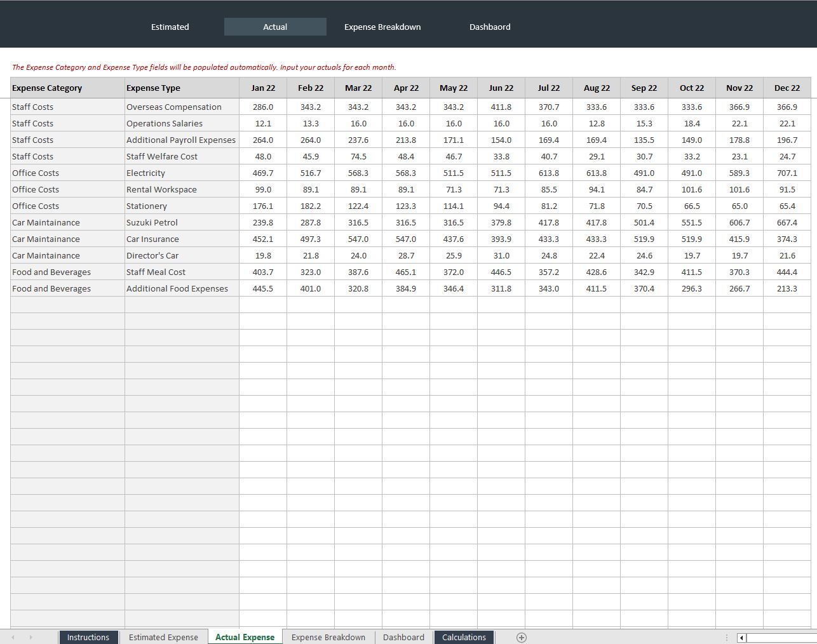Select the Actual navigation button
The image size is (817, 644).
click(x=275, y=27)
